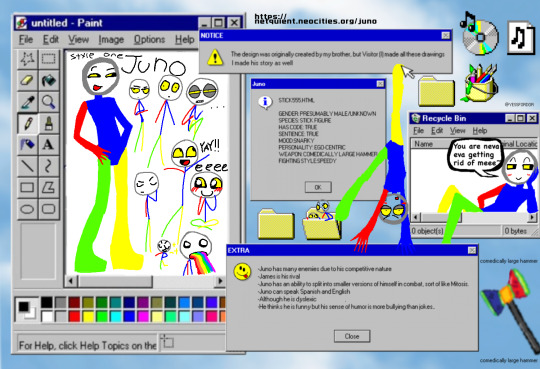Select the Pencil tool in Paint
This screenshot has width=540, height=369.
pos(27,123)
